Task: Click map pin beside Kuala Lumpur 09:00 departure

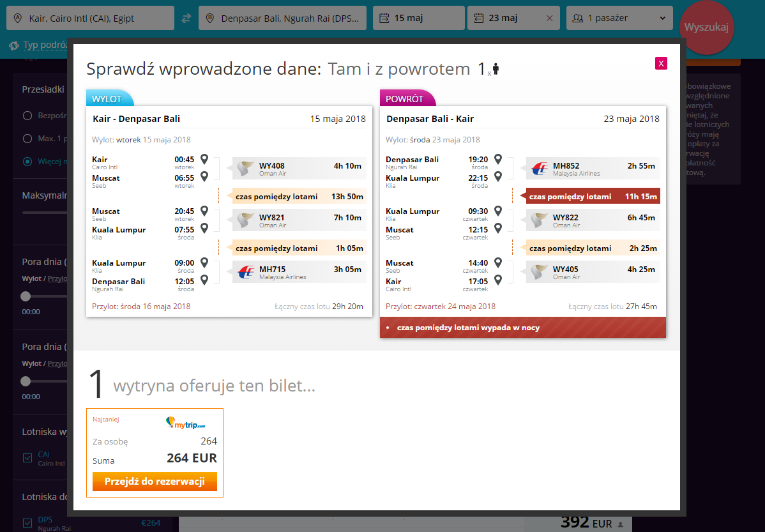Action: pos(204,262)
